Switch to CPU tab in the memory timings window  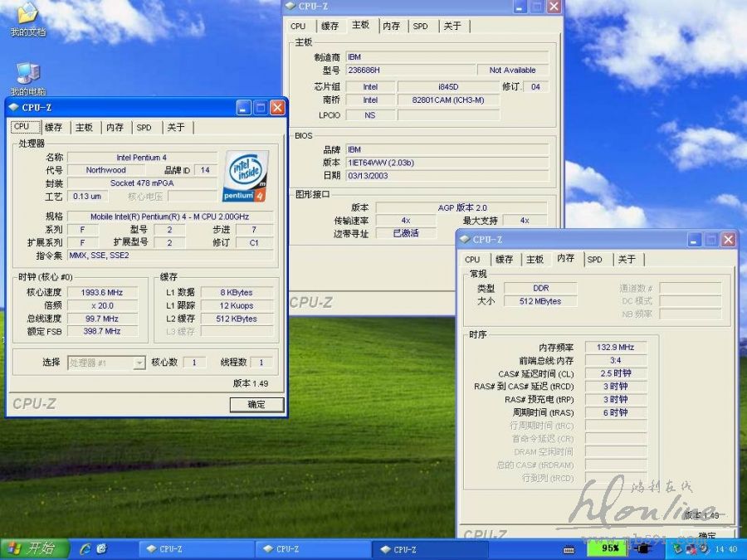pyautogui.click(x=472, y=260)
